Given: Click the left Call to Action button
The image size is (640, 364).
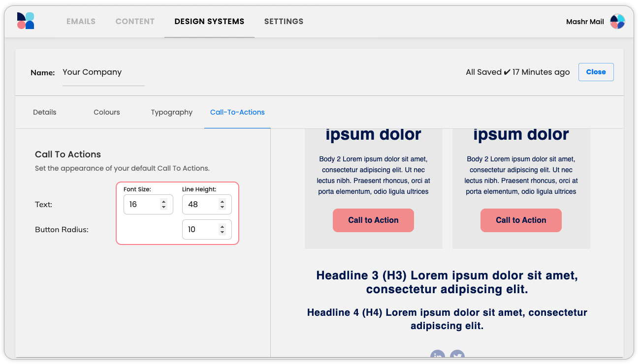Looking at the screenshot, I should coord(373,220).
